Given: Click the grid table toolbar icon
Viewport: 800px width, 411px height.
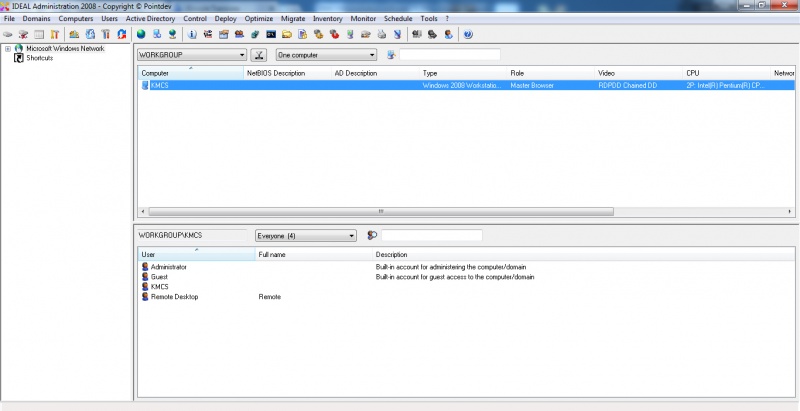Looking at the screenshot, I should [39, 35].
